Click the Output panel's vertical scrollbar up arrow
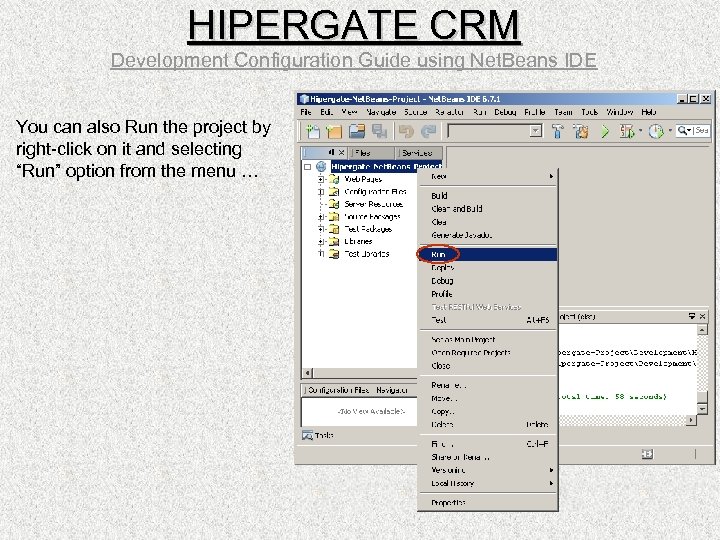The width and height of the screenshot is (720, 540). (702, 330)
